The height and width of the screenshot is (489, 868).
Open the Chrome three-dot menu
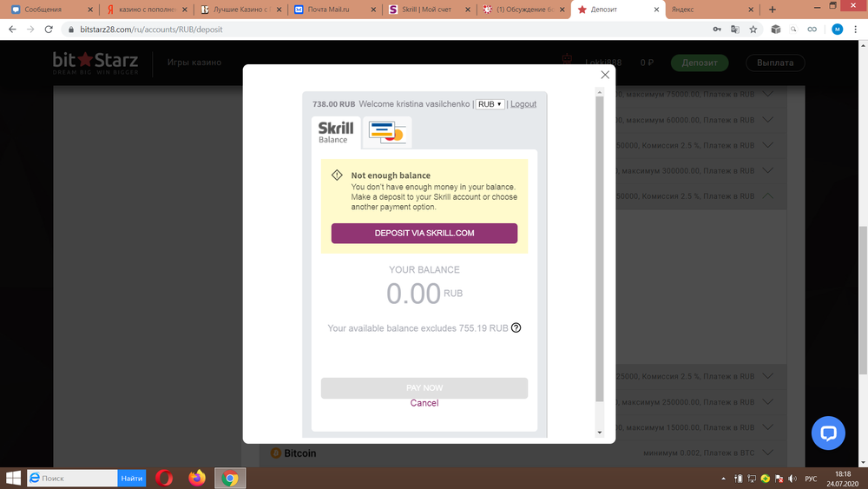[855, 30]
